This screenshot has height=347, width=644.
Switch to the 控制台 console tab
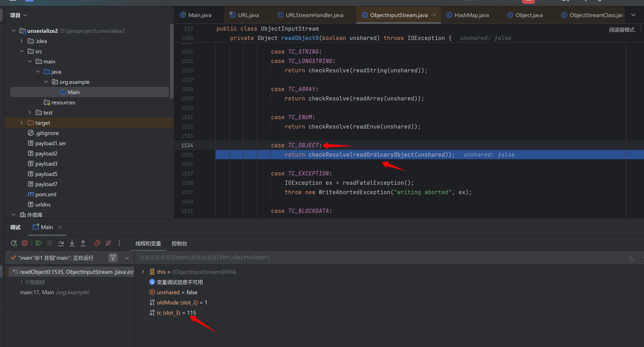[x=179, y=243]
